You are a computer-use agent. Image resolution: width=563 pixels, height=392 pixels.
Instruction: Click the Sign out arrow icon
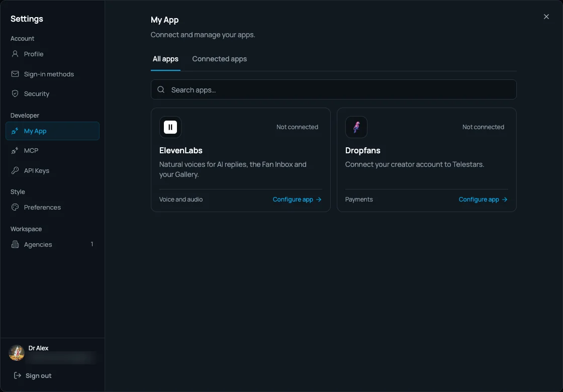click(x=17, y=375)
